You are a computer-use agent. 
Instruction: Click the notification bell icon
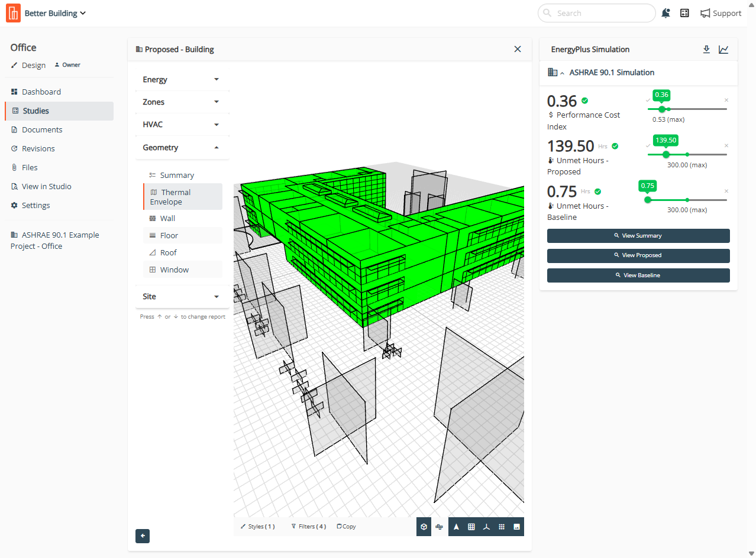coord(666,13)
